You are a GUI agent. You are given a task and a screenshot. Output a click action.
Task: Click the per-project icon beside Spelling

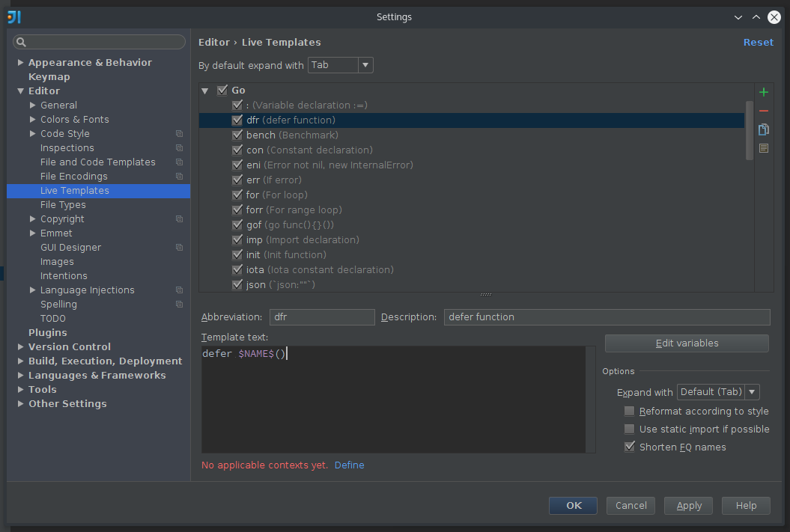179,305
